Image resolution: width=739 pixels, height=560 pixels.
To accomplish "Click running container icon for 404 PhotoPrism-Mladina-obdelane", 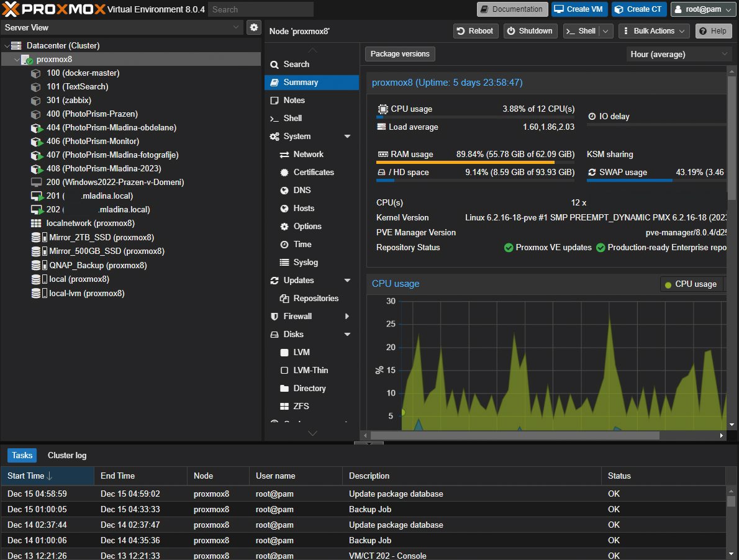I will coord(36,128).
